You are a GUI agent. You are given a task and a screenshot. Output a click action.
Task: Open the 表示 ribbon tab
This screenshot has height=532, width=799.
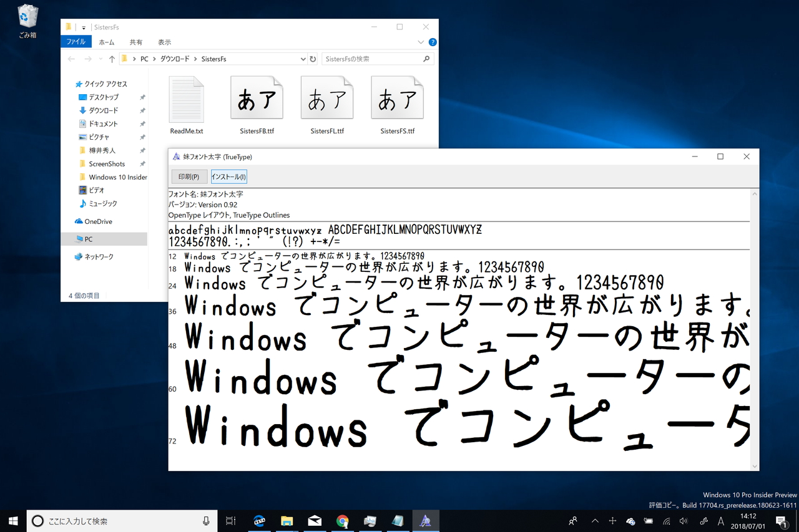[x=164, y=42]
